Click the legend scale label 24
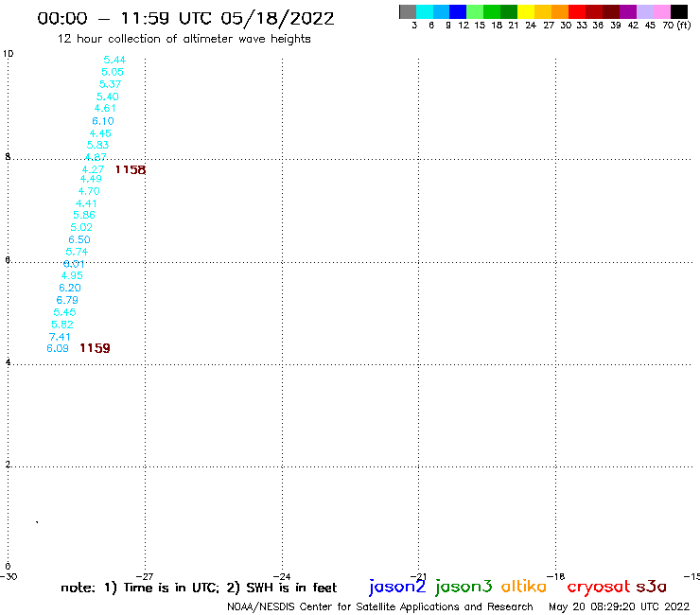The image size is (700, 615). [x=531, y=26]
